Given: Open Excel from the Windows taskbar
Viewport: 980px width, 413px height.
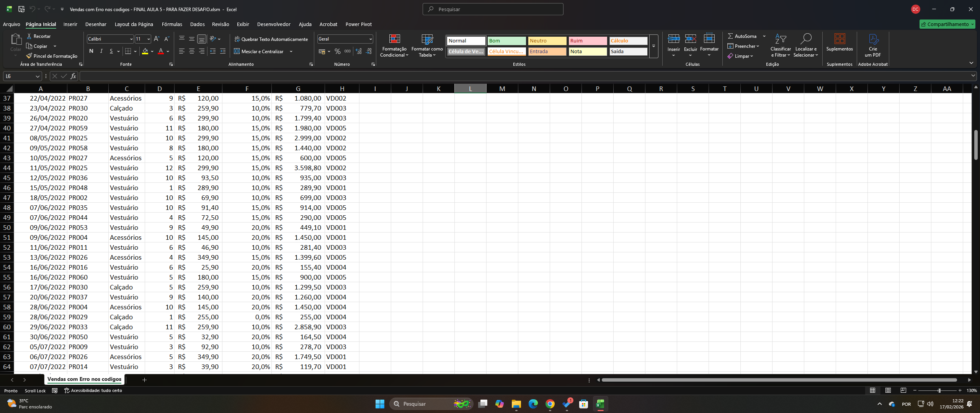Looking at the screenshot, I should [600, 404].
